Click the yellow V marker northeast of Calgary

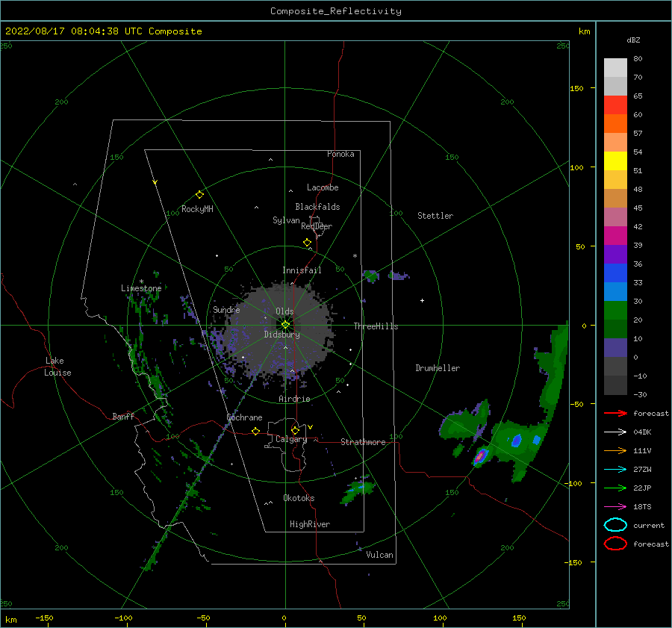[x=310, y=427]
